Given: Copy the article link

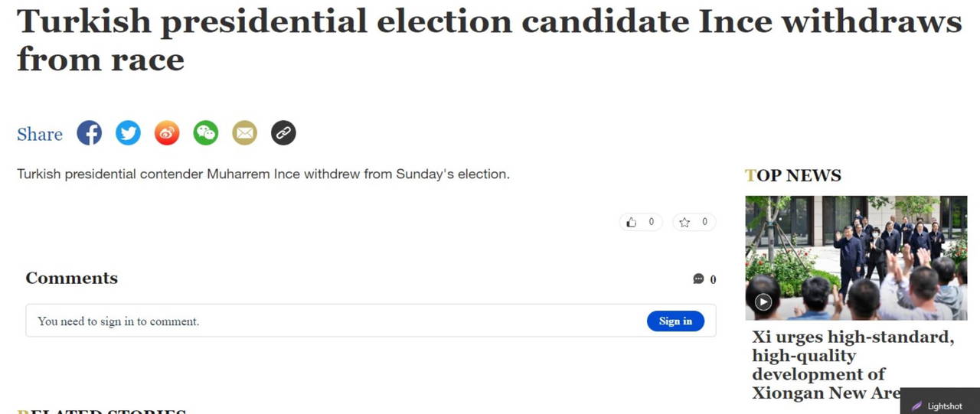Looking at the screenshot, I should pyautogui.click(x=283, y=133).
